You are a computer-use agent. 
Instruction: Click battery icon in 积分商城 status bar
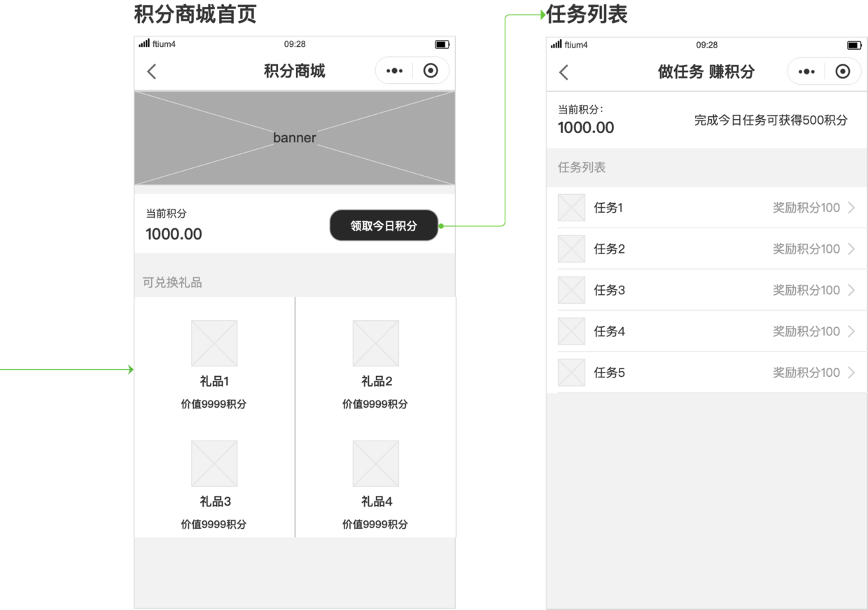pos(442,45)
